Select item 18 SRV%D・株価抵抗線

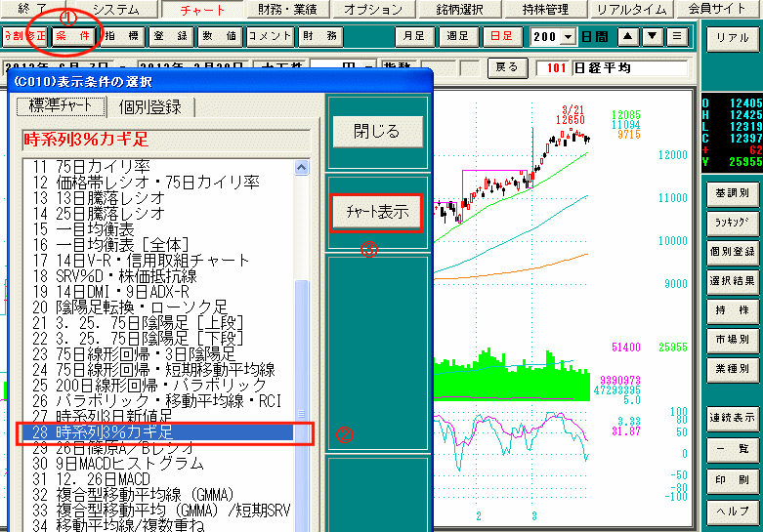(x=158, y=276)
